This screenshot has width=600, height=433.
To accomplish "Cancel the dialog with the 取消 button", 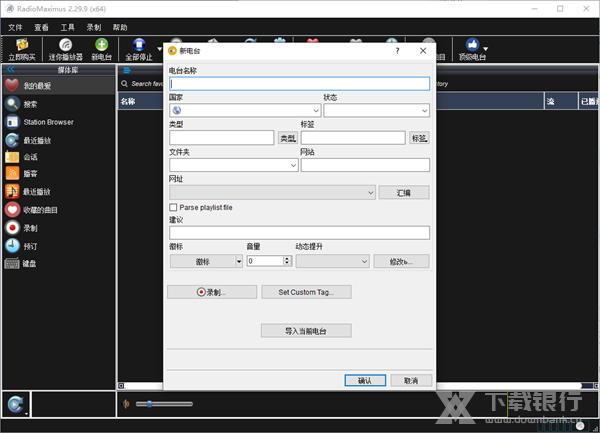I will (411, 381).
